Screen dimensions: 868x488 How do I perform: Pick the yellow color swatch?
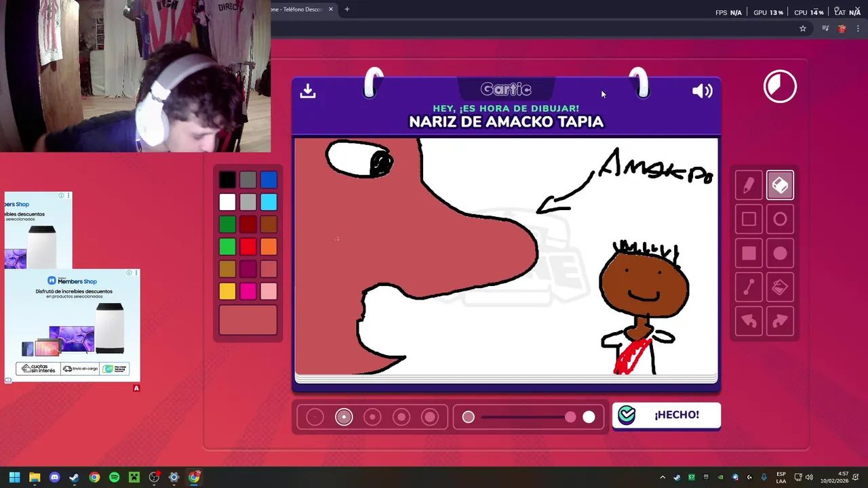[x=227, y=291]
